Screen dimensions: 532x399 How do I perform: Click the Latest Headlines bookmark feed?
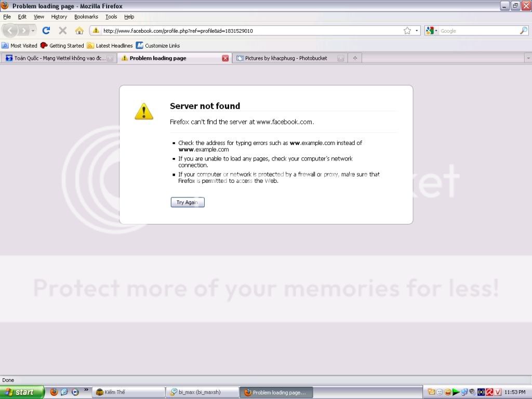[x=110, y=46]
